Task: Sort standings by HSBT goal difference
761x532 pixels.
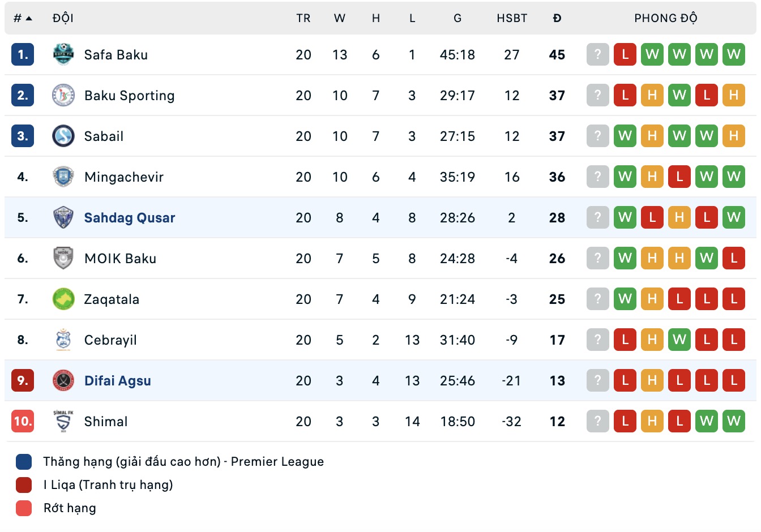Action: [x=512, y=19]
